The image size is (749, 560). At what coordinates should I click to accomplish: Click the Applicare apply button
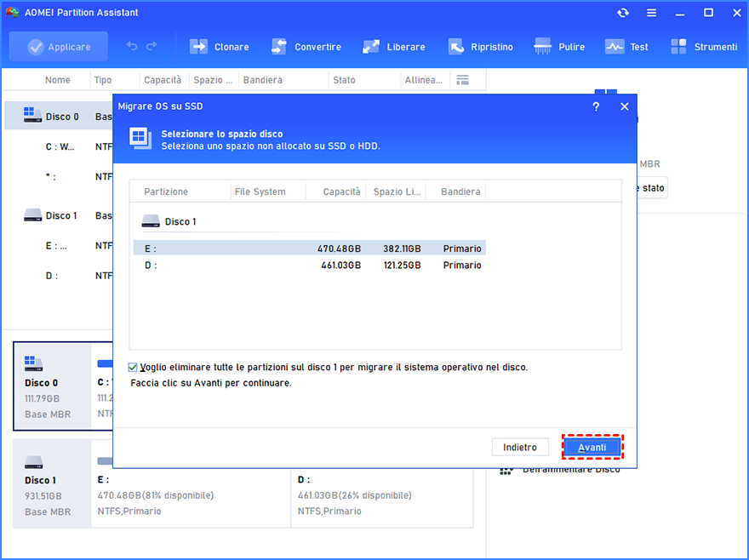pos(58,47)
